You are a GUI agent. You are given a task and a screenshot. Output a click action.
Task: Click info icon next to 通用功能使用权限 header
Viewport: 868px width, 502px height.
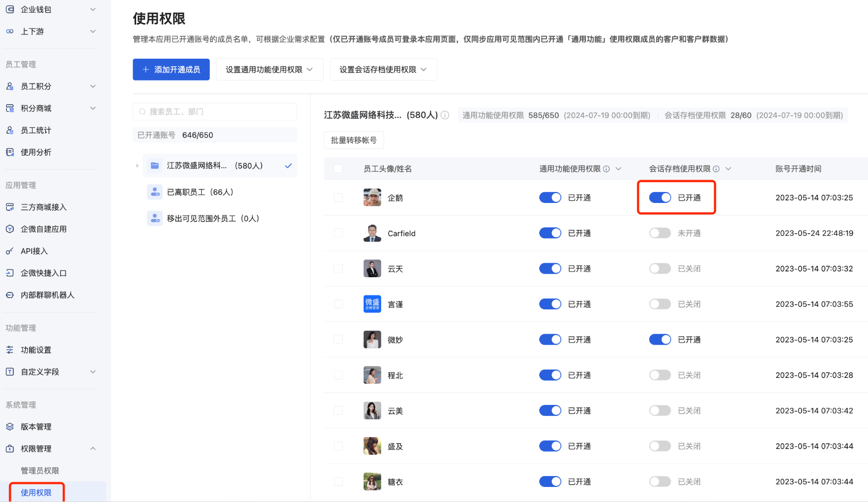[x=606, y=169]
